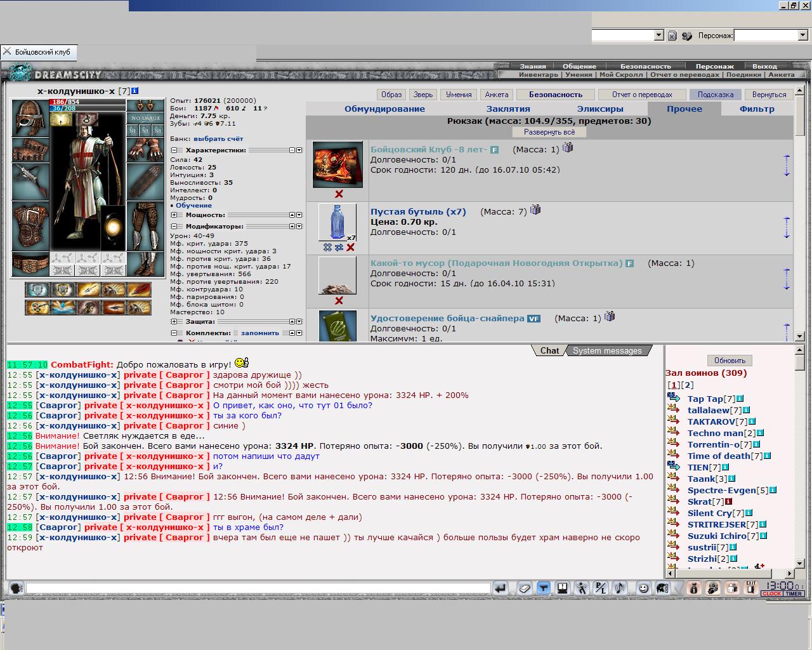Click the eraser clear chat icon
The height and width of the screenshot is (650, 812).
tap(525, 588)
